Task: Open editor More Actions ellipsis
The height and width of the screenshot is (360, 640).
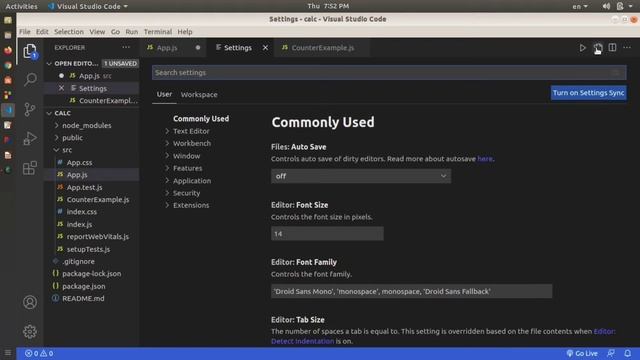Action: point(627,47)
